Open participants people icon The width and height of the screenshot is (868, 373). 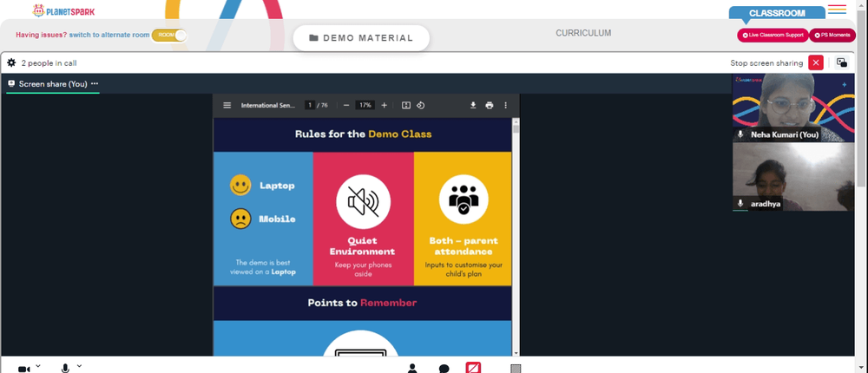(412, 368)
